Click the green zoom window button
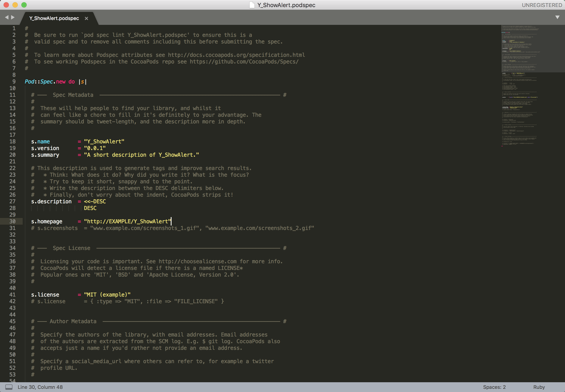Screen dimensions: 565x392 coord(24,5)
